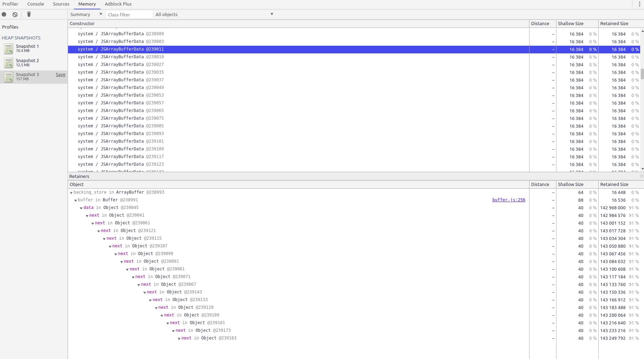The height and width of the screenshot is (359, 644).
Task: Open the Summary view dropdown
Action: click(86, 14)
